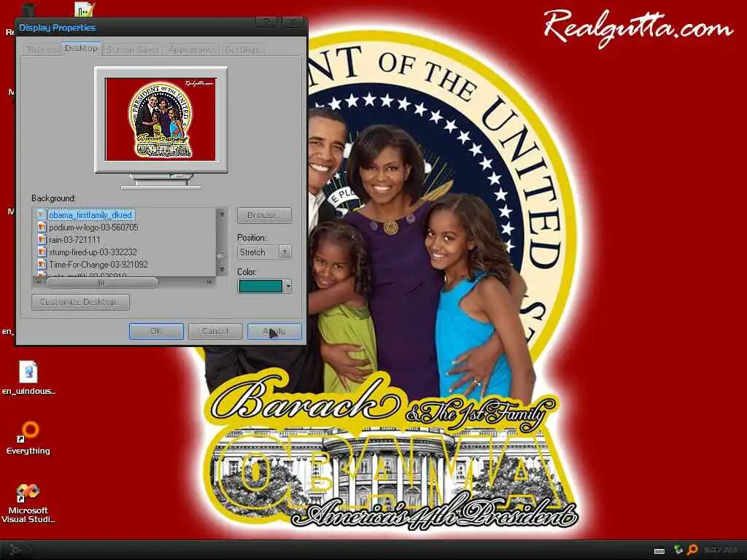Screen dimensions: 747x560
Task: Click horizontal scrollbar right arrow
Action: 209,282
